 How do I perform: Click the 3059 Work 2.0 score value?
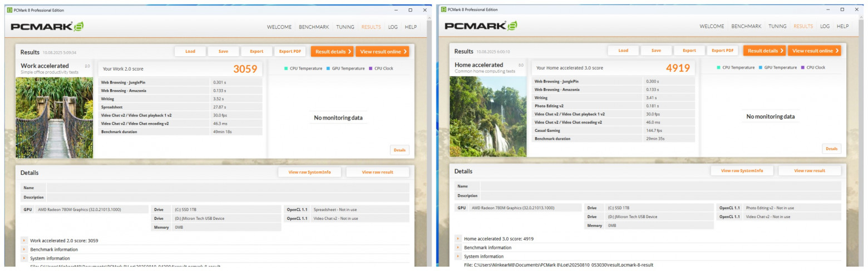(x=245, y=69)
